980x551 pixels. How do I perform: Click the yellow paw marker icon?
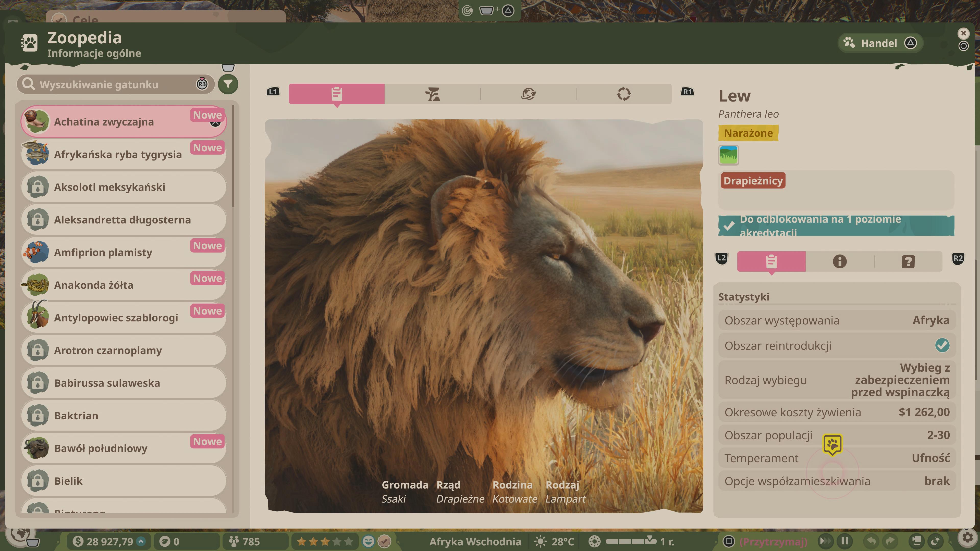(x=832, y=444)
